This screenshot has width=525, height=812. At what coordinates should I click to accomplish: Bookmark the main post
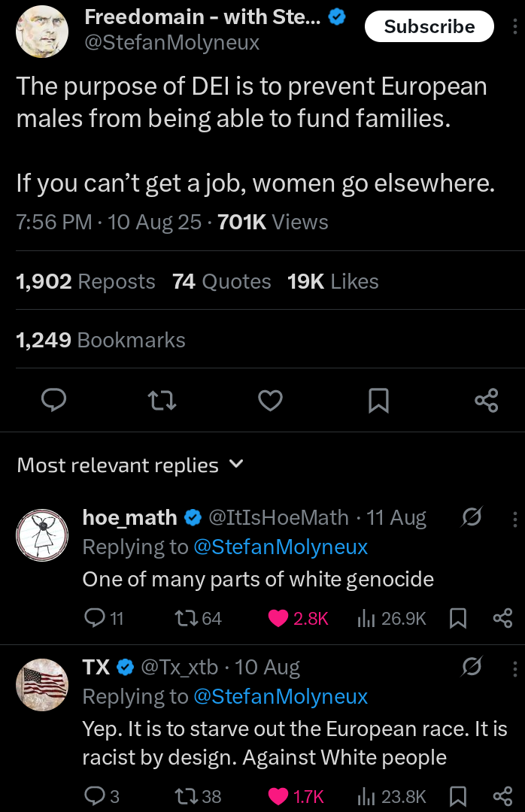point(378,400)
